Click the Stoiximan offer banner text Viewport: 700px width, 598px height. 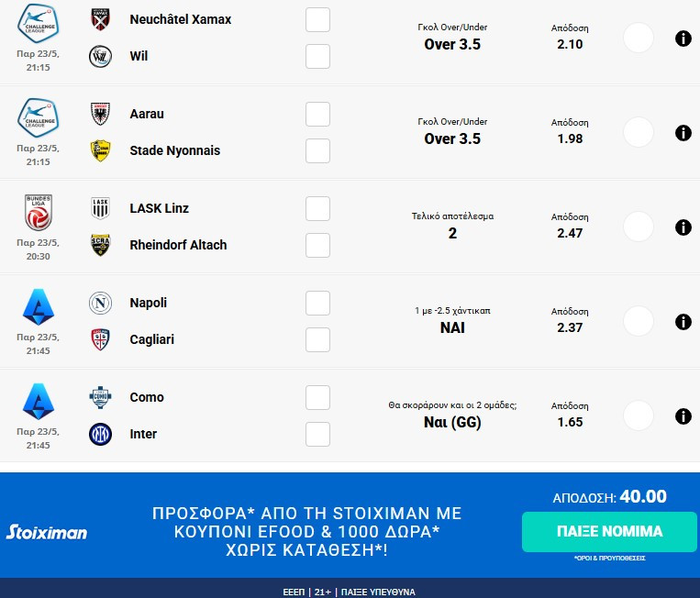tap(306, 532)
